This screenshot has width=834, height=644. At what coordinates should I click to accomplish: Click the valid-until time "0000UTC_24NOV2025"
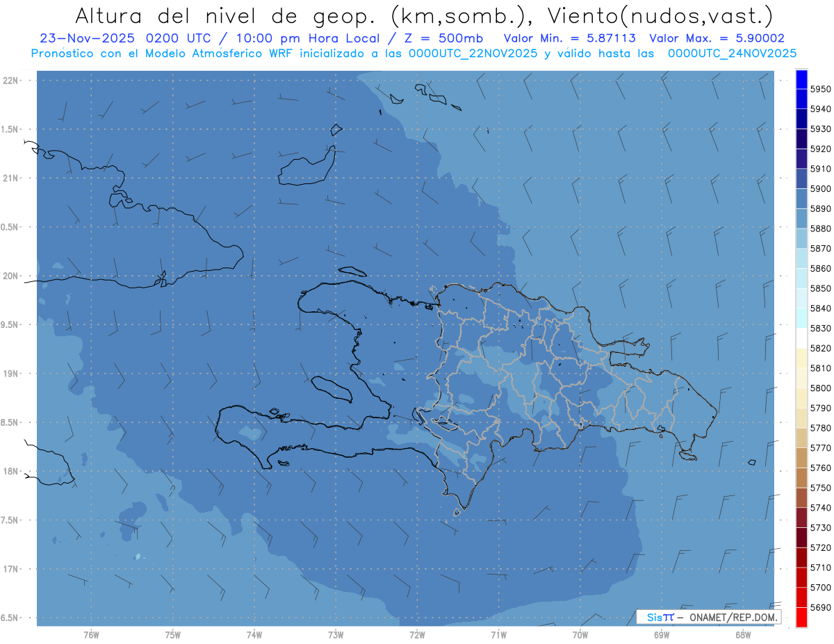click(x=732, y=53)
